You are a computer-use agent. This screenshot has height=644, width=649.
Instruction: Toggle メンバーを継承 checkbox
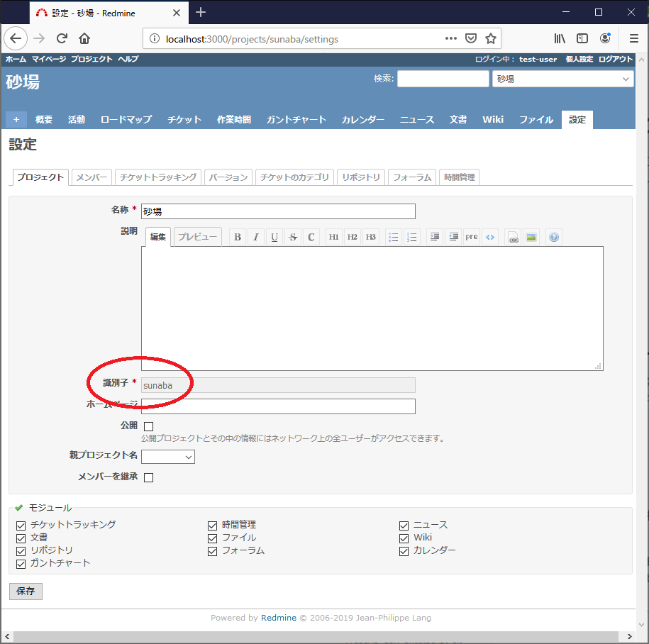(x=148, y=477)
